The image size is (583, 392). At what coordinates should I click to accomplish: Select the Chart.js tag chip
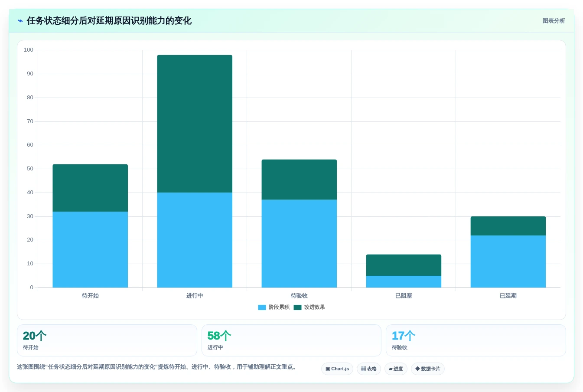click(x=337, y=369)
